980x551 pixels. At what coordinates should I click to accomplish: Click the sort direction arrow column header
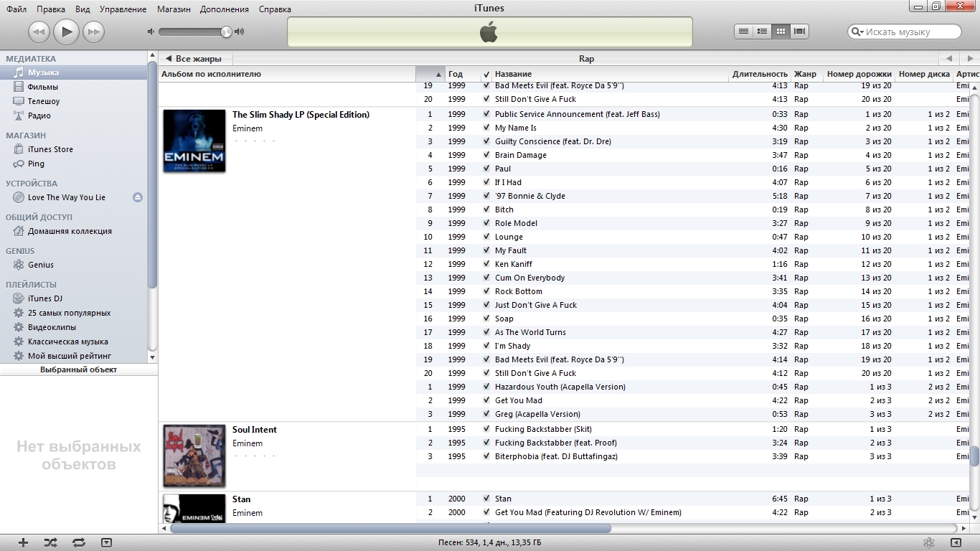[430, 74]
